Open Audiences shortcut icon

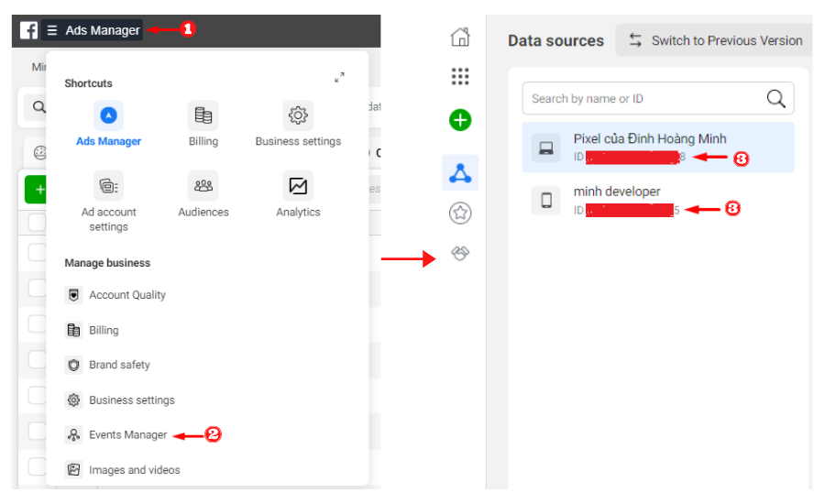point(203,186)
